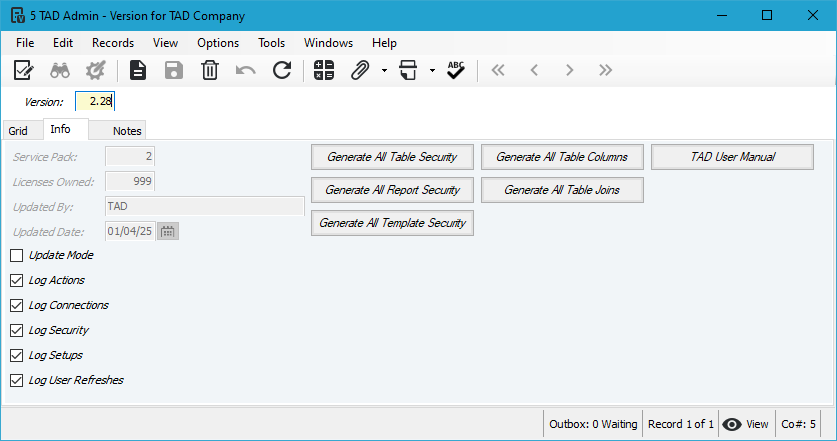Click the Licenses Owned field
Viewport: 837px width, 441px height.
130,182
